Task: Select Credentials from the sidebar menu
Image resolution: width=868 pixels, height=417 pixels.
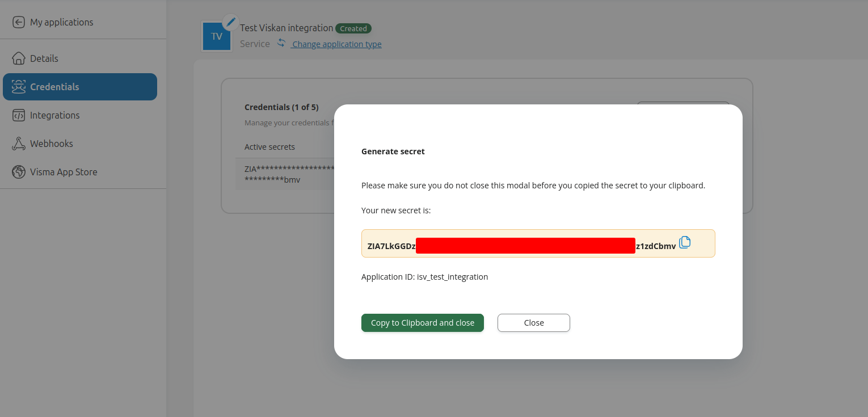Action: click(x=55, y=86)
